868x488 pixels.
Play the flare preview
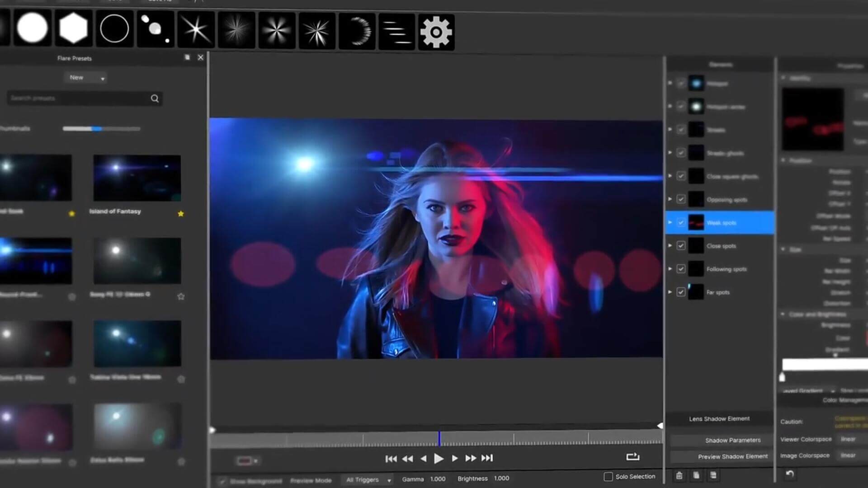click(x=439, y=459)
